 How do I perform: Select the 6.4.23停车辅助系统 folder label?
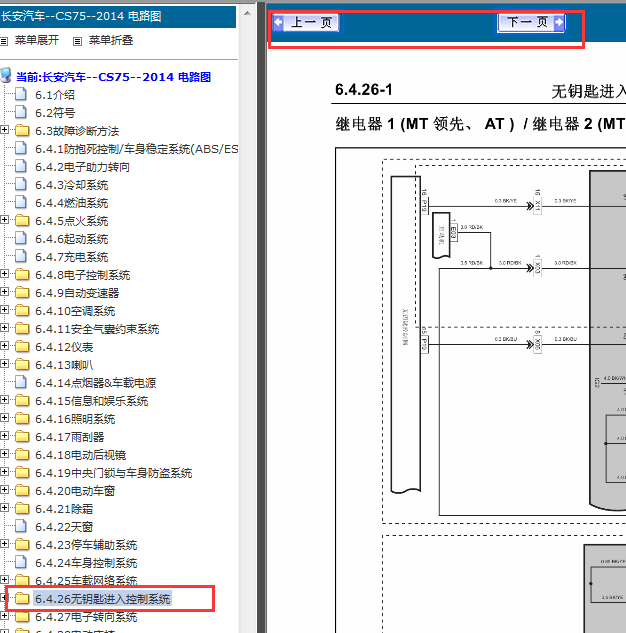[x=86, y=545]
